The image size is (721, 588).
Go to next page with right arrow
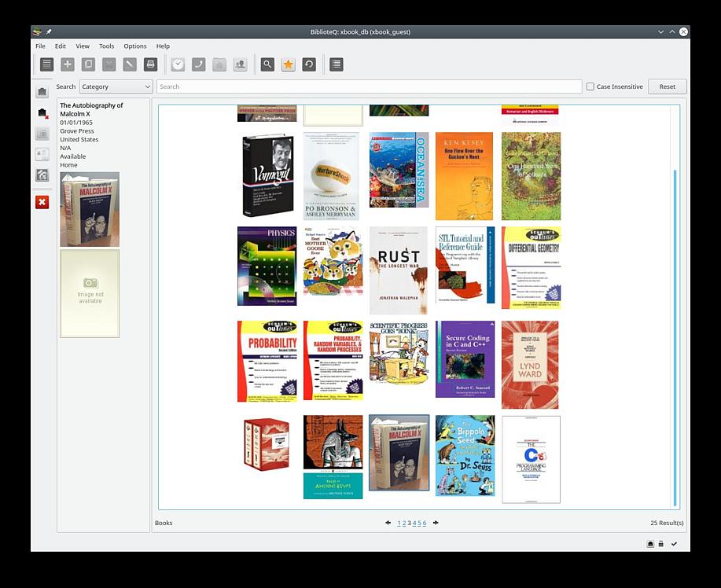click(x=436, y=523)
